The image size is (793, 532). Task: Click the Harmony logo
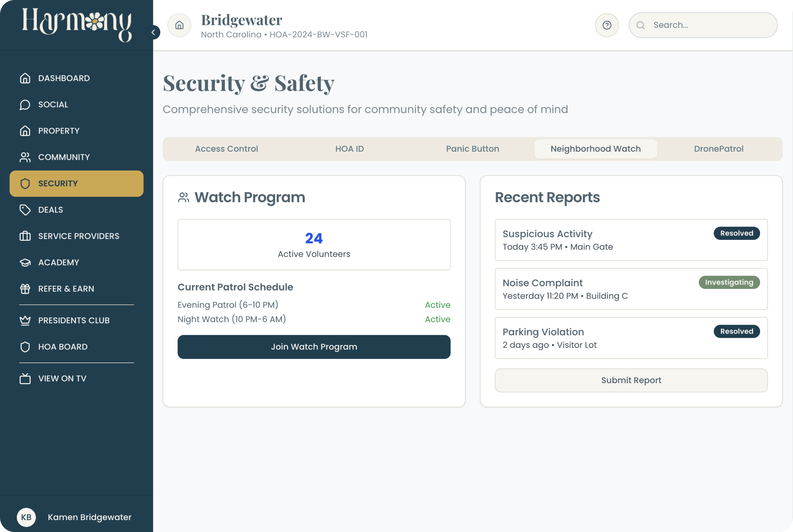pyautogui.click(x=77, y=25)
